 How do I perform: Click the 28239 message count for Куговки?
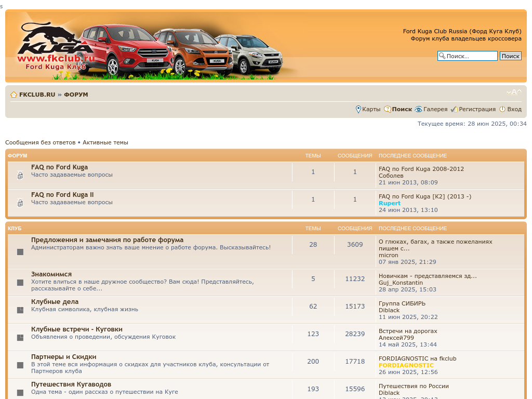tap(355, 334)
